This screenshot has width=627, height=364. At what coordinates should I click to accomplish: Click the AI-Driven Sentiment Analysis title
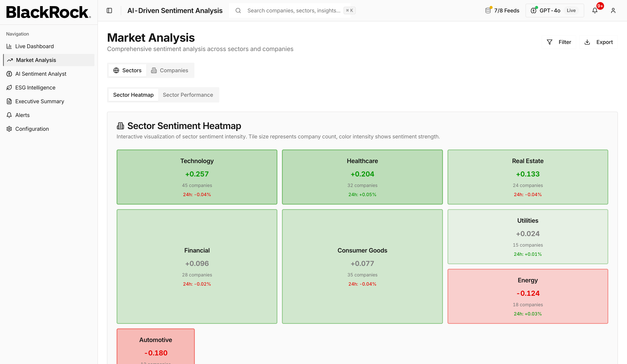pos(175,11)
